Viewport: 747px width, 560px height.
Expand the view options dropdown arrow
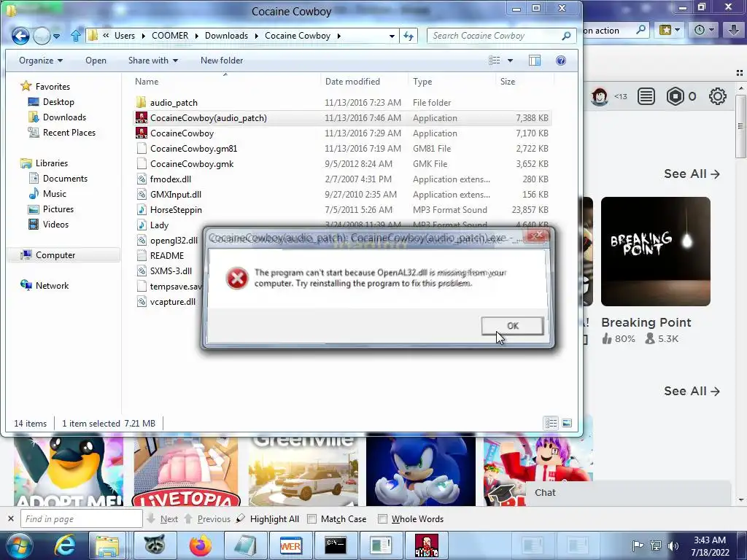(x=510, y=61)
